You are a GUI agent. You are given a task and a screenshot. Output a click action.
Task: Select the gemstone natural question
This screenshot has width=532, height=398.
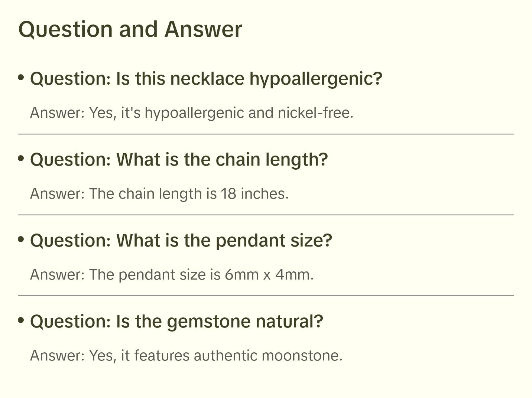click(x=176, y=322)
